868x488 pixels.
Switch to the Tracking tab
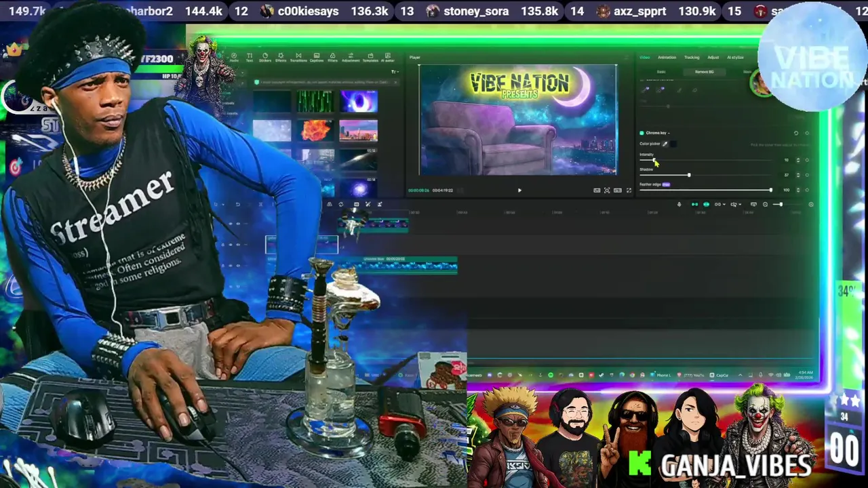(x=692, y=58)
